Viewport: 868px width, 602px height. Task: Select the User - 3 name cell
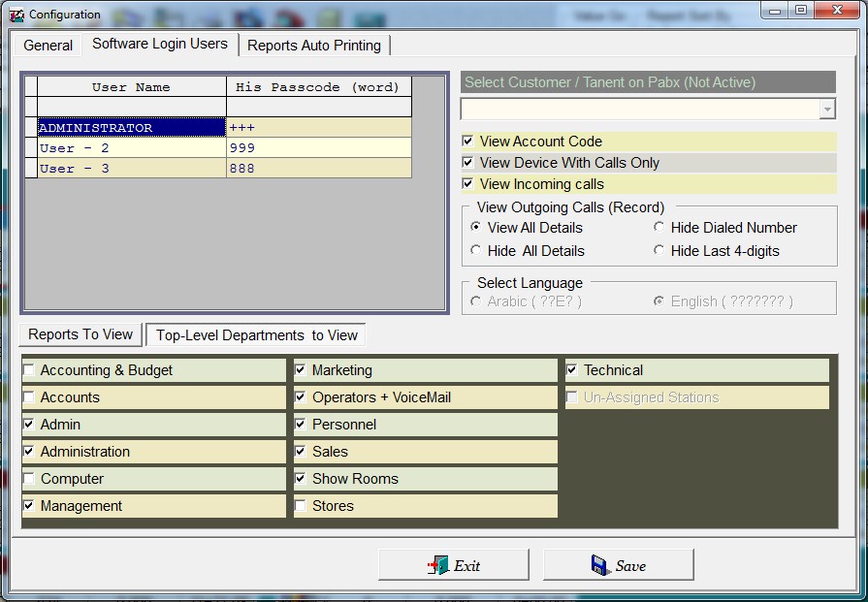(132, 169)
